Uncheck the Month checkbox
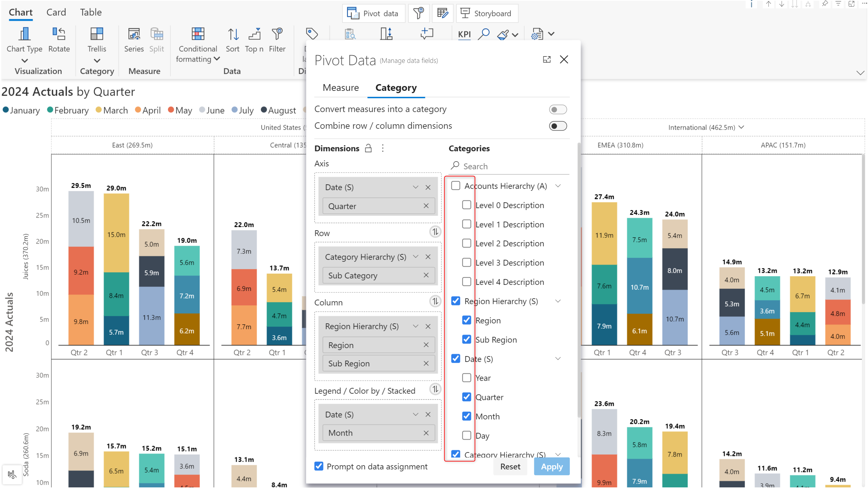This screenshot has width=868, height=489. (466, 416)
